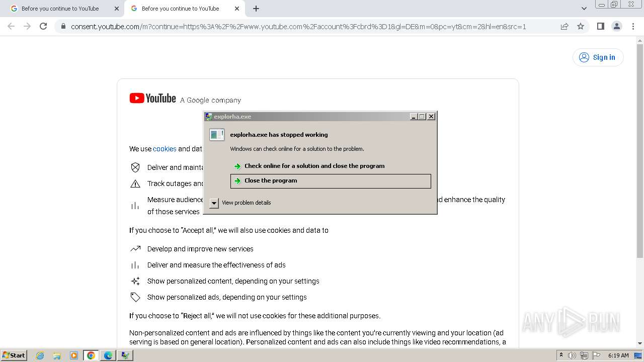Click 'explorha.exe has stopped working' heading

coord(279,135)
